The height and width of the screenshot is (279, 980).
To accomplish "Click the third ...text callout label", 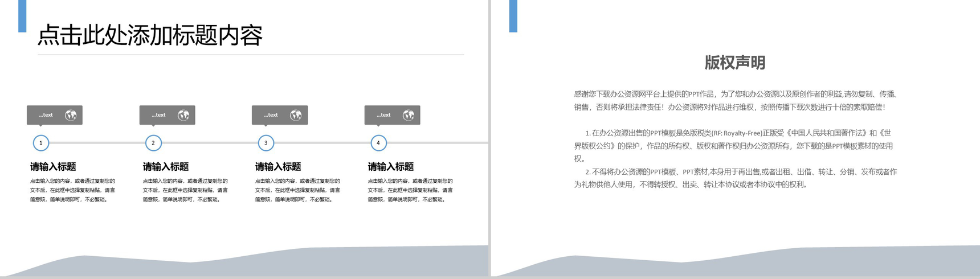I will point(271,115).
